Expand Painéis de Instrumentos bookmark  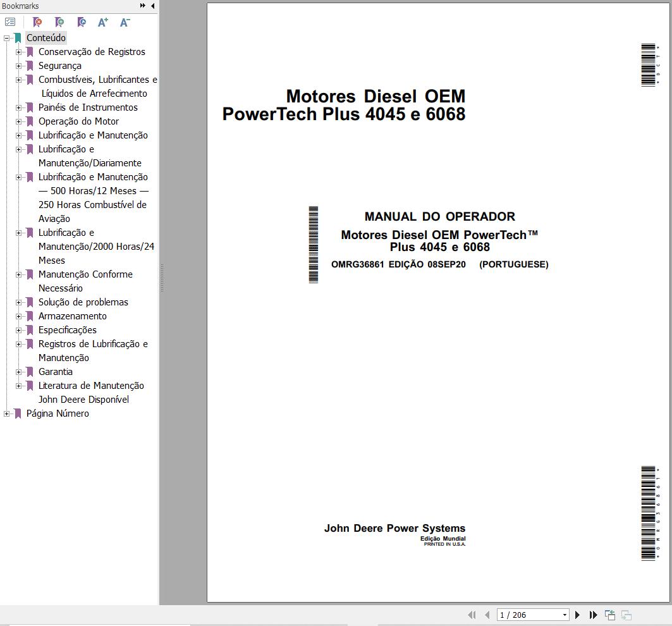[18, 107]
